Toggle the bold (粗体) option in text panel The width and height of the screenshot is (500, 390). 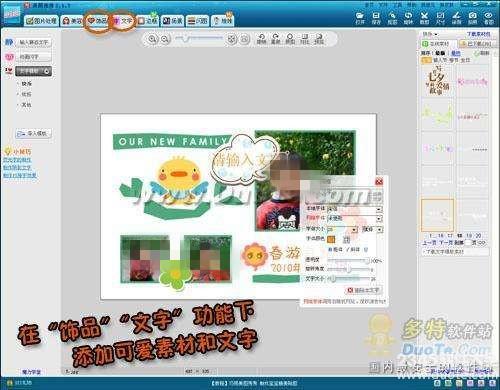click(x=335, y=249)
